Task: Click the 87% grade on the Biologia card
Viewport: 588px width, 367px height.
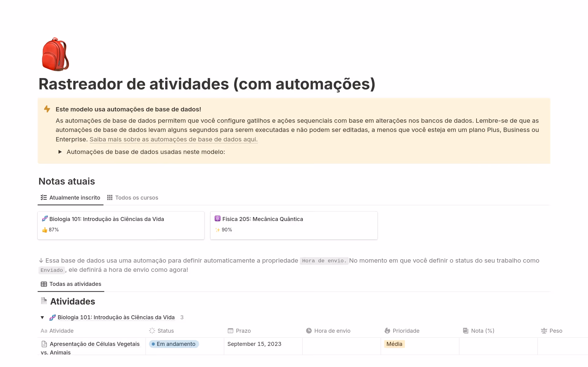Action: pos(53,230)
